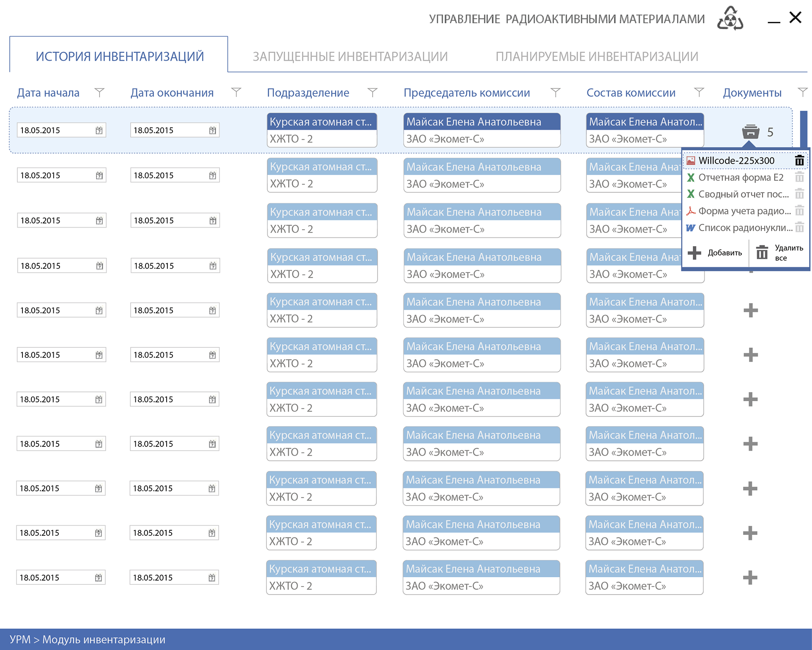Add a document in the ninth row

[750, 488]
